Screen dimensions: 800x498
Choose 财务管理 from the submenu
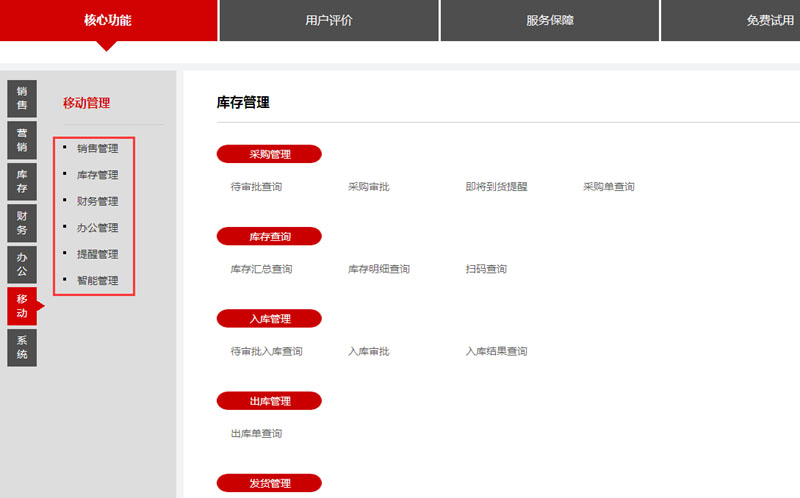[97, 202]
